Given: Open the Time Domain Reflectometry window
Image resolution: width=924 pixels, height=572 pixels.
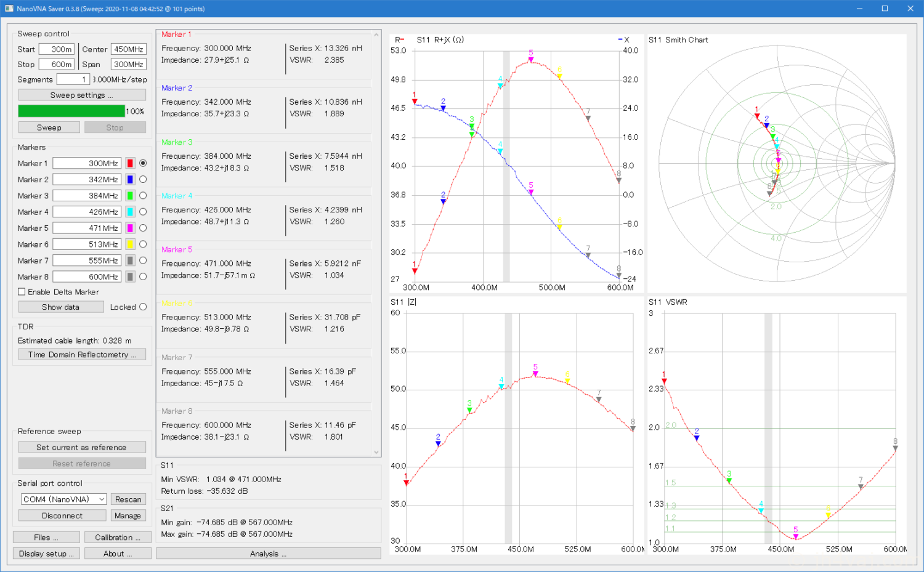Looking at the screenshot, I should (82, 355).
